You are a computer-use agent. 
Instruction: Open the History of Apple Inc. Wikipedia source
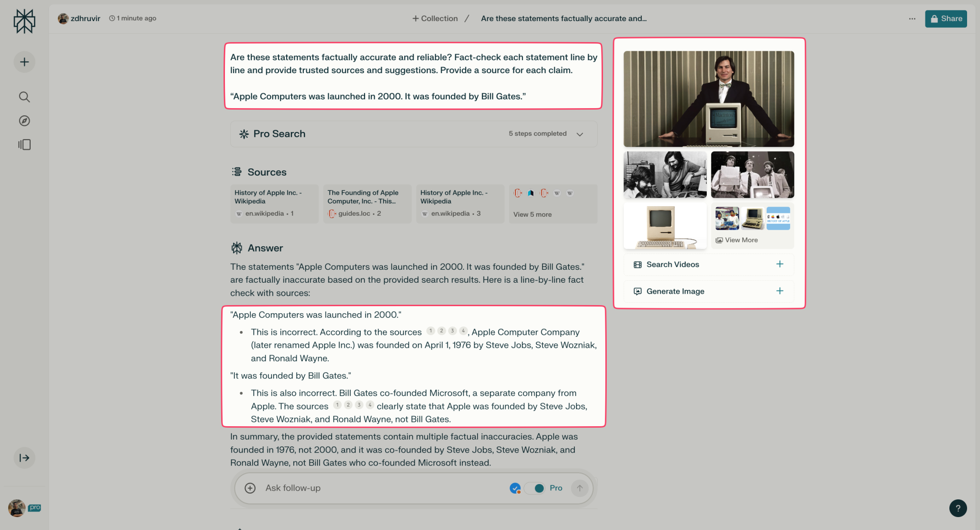point(274,203)
